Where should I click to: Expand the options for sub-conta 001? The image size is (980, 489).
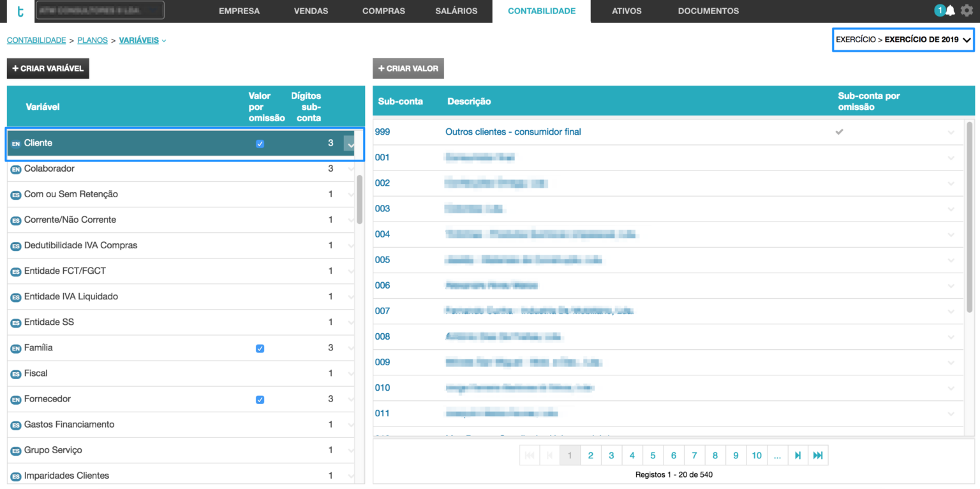(951, 158)
